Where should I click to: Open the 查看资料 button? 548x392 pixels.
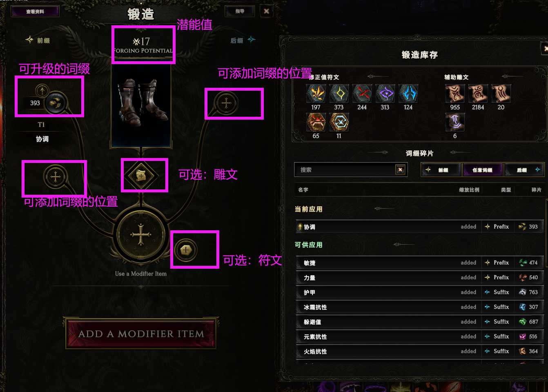tap(35, 11)
